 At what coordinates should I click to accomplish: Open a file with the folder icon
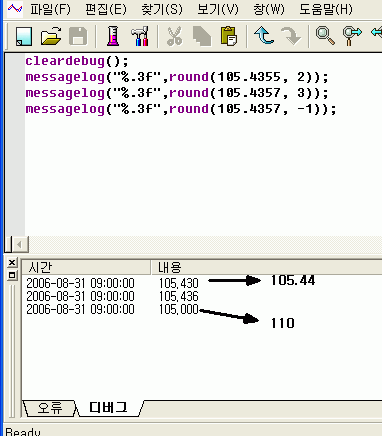pos(51,36)
